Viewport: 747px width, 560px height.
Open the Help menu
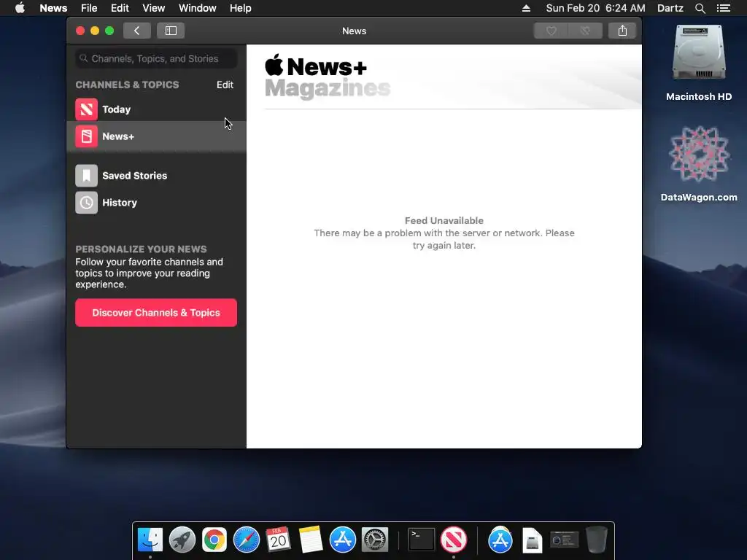click(240, 8)
